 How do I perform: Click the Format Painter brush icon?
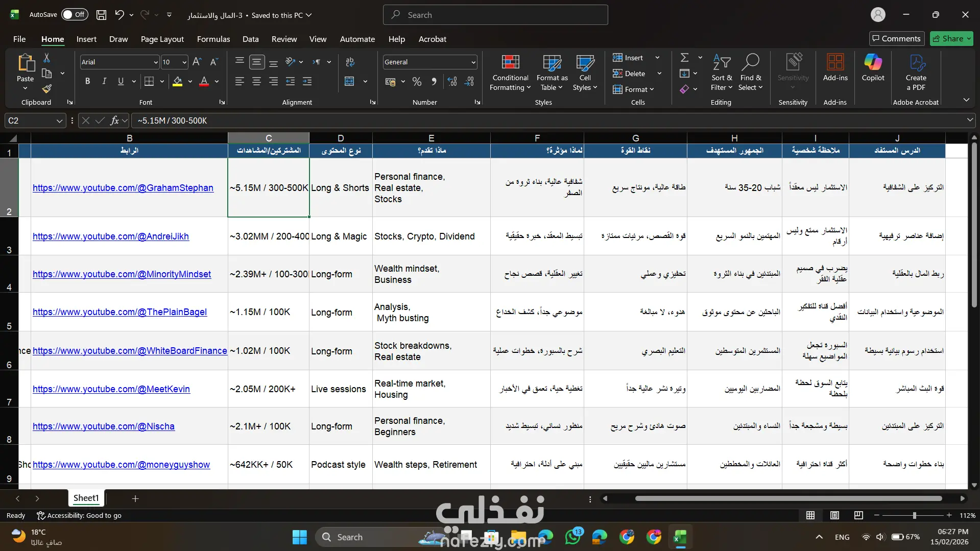click(46, 89)
